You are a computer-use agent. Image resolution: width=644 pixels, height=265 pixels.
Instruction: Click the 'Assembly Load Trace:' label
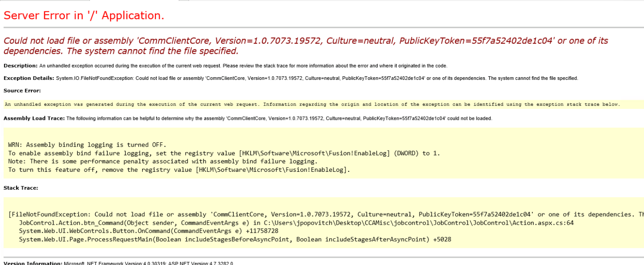tap(34, 118)
